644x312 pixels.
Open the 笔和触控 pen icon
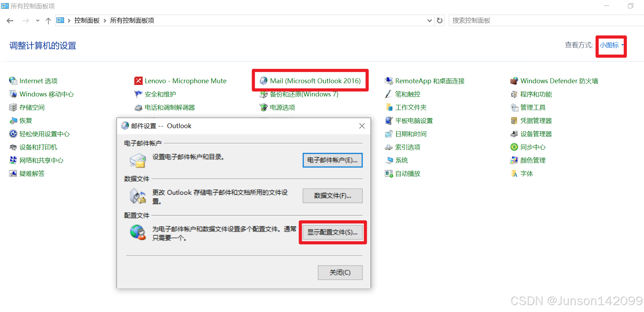(389, 94)
